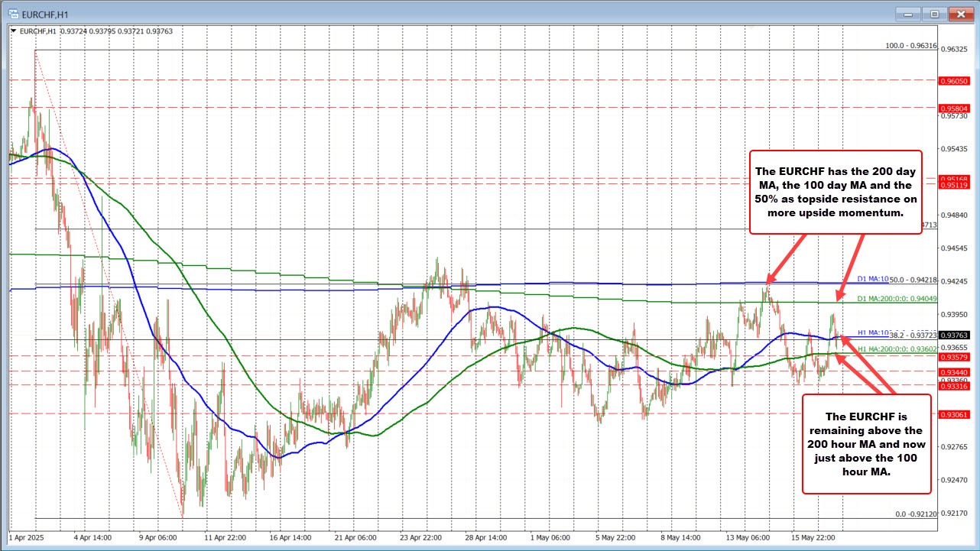Select the topside resistance annotation box
This screenshot has height=551, width=980.
click(836, 192)
